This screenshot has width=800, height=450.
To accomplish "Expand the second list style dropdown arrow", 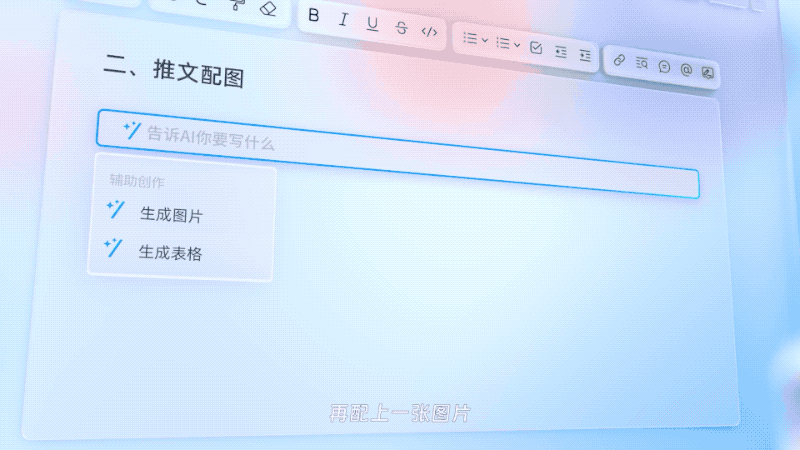I will point(517,45).
